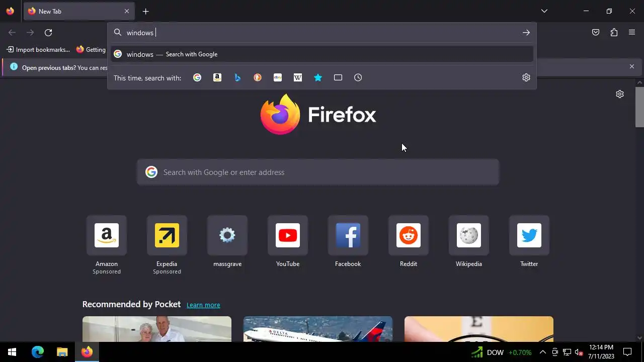This screenshot has width=644, height=362.
Task: Open new tab with plus button
Action: coord(145,11)
